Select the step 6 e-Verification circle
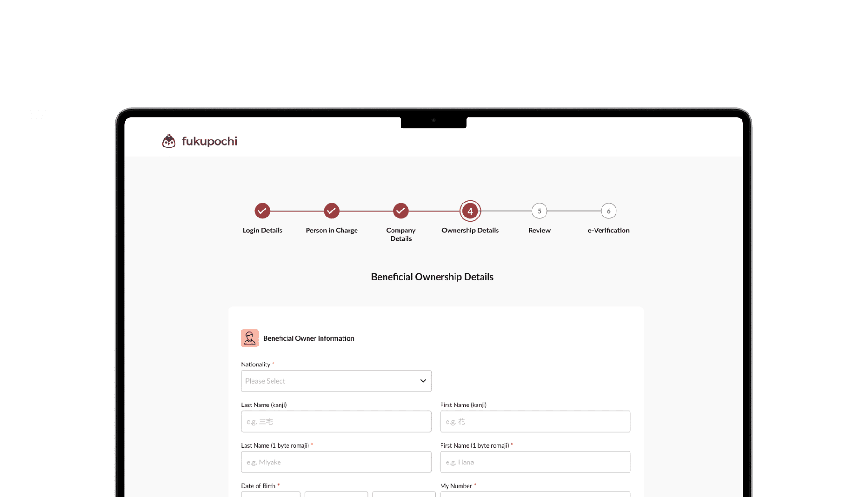This screenshot has width=868, height=497. [x=608, y=211]
